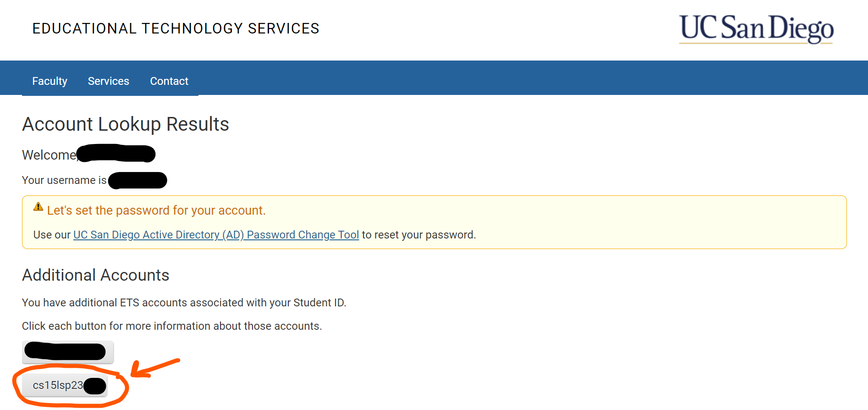Click the Additional Accounts heading

[x=96, y=275]
